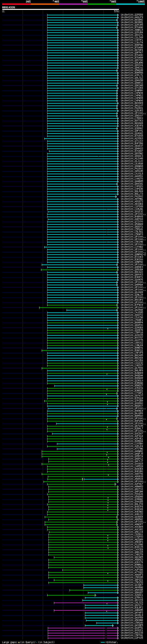Open hit UniRef100_Q2PER9

coord(132,15)
